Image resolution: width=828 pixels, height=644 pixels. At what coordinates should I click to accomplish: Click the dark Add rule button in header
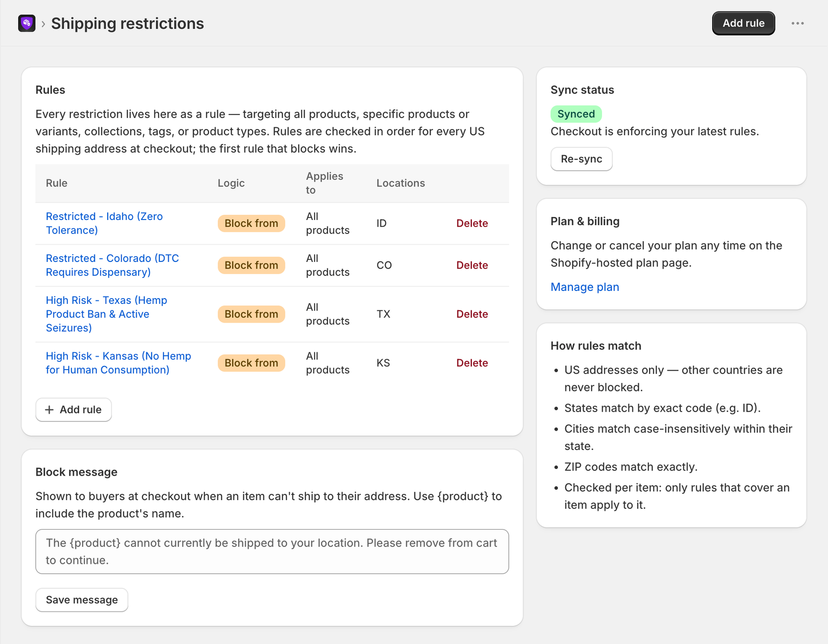tap(744, 23)
